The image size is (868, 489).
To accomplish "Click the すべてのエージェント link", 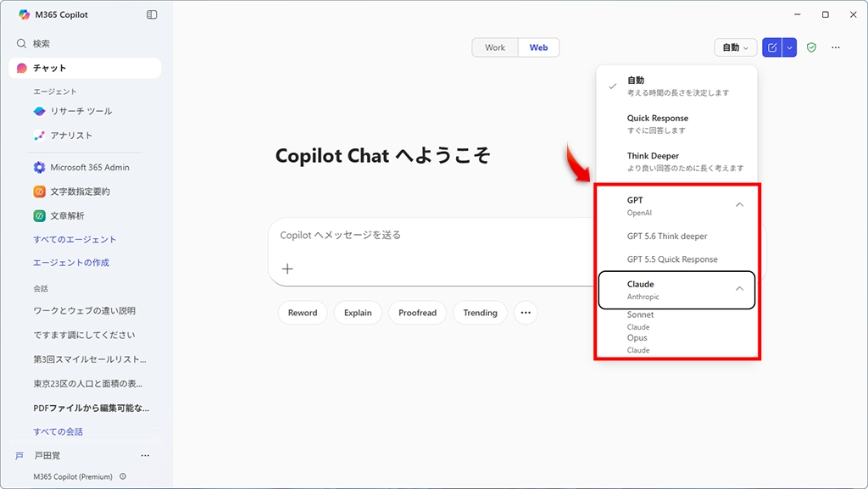I will click(x=75, y=240).
